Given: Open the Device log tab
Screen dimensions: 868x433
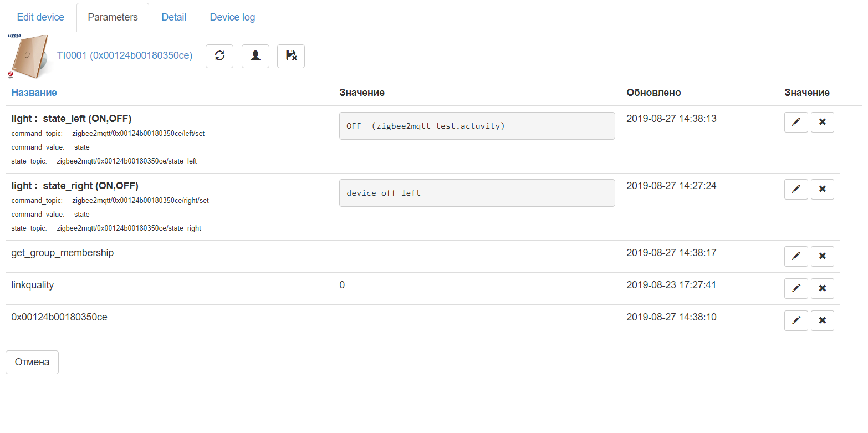Looking at the screenshot, I should 232,17.
